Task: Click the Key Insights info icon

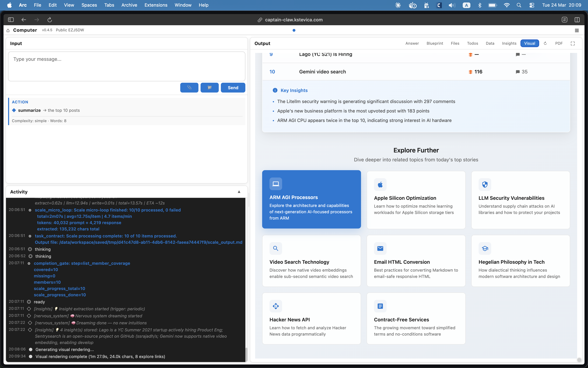Action: coord(275,90)
